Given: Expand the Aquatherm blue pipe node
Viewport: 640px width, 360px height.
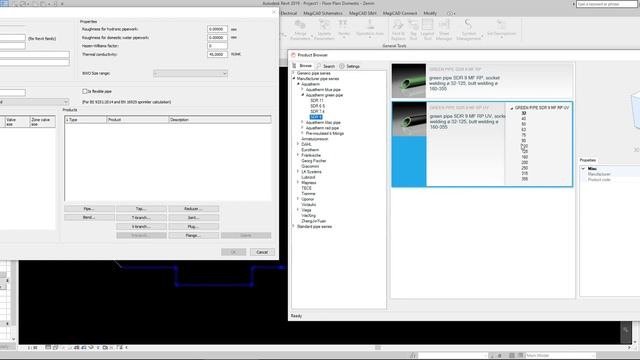Looking at the screenshot, I should 302,89.
